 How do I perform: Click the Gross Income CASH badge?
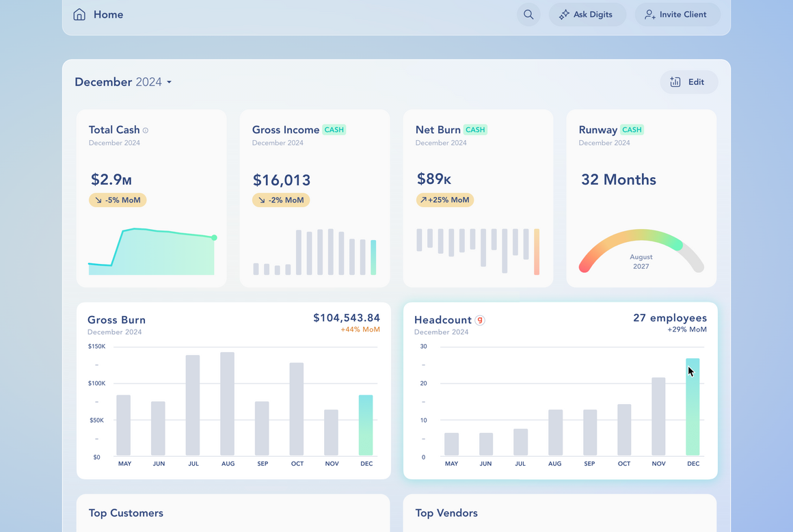tap(334, 130)
